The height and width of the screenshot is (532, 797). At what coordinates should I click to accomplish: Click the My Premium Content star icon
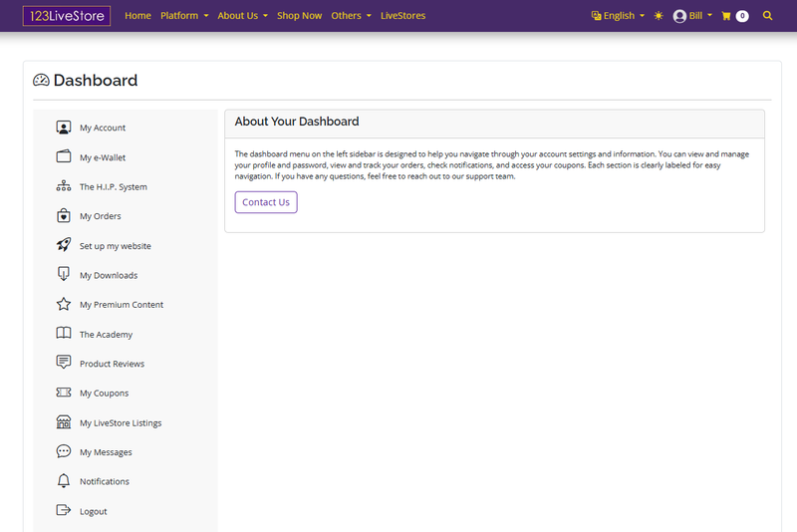coord(64,305)
